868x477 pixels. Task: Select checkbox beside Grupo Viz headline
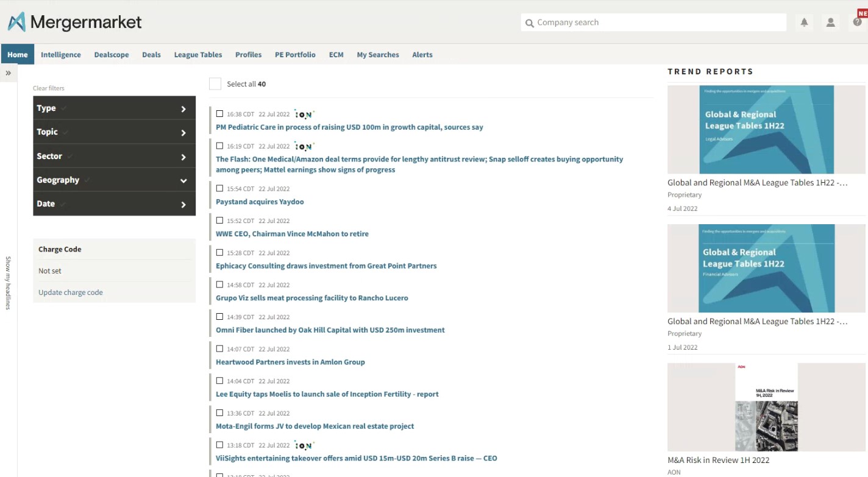(x=219, y=284)
